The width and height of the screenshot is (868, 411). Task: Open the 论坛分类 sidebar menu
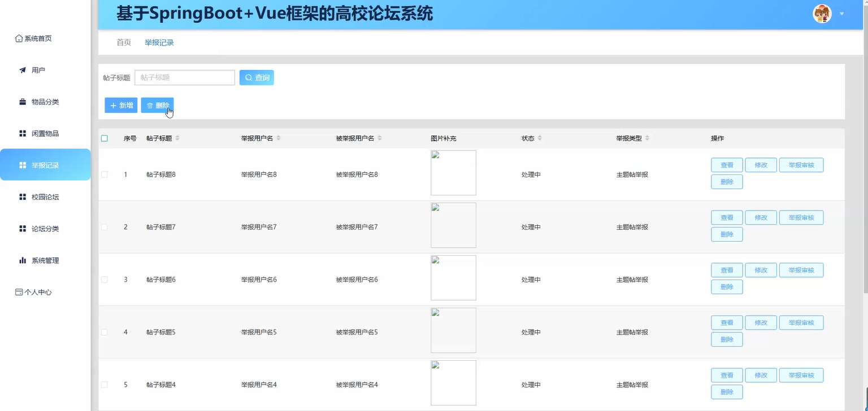45,229
